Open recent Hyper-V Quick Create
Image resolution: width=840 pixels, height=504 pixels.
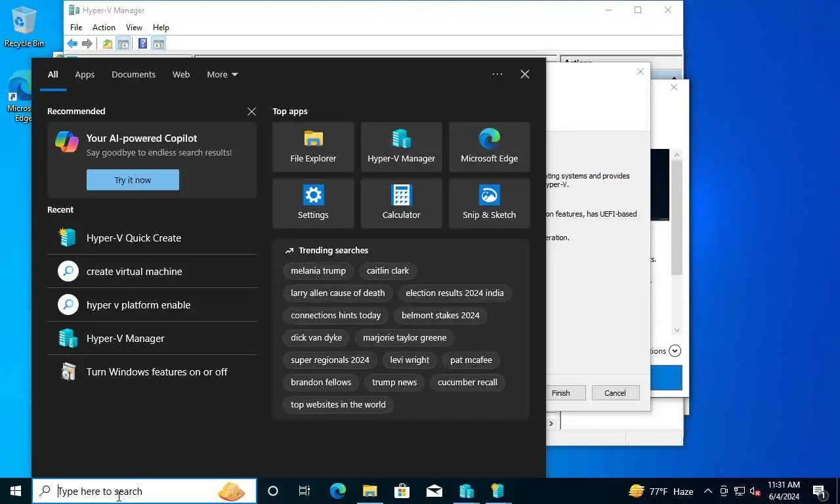(152, 238)
